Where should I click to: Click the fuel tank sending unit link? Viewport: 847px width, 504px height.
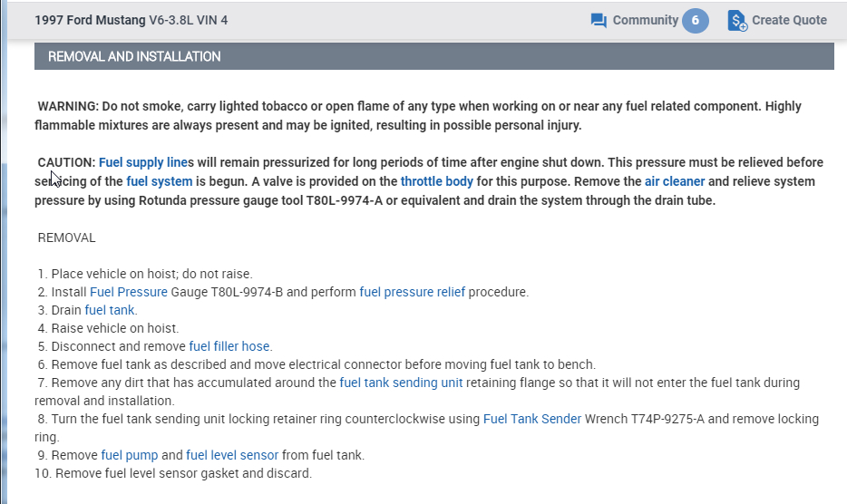[401, 383]
